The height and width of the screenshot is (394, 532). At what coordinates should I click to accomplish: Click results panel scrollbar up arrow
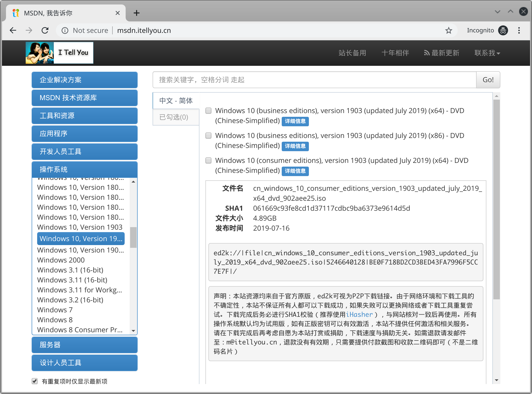[x=497, y=96]
